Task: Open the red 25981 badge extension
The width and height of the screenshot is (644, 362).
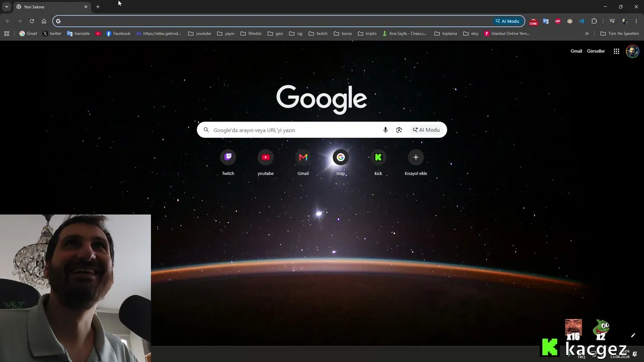Action: tap(533, 21)
